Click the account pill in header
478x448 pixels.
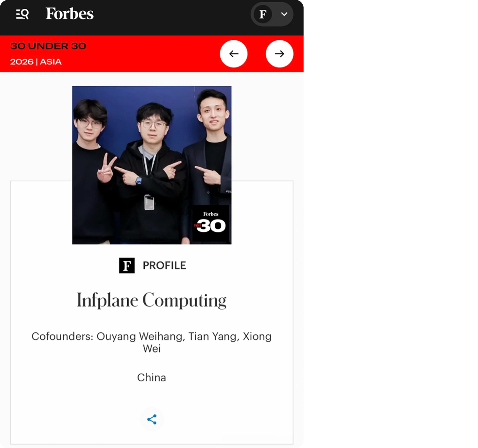[272, 14]
